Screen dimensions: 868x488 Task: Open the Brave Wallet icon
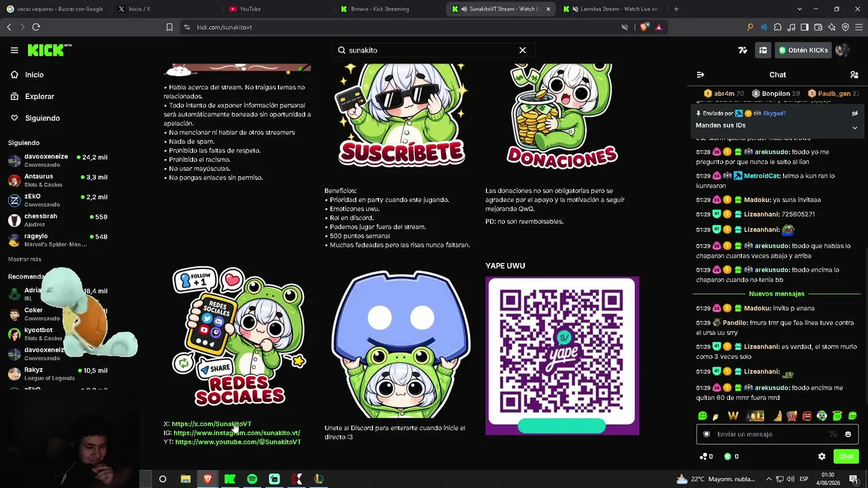tap(818, 27)
